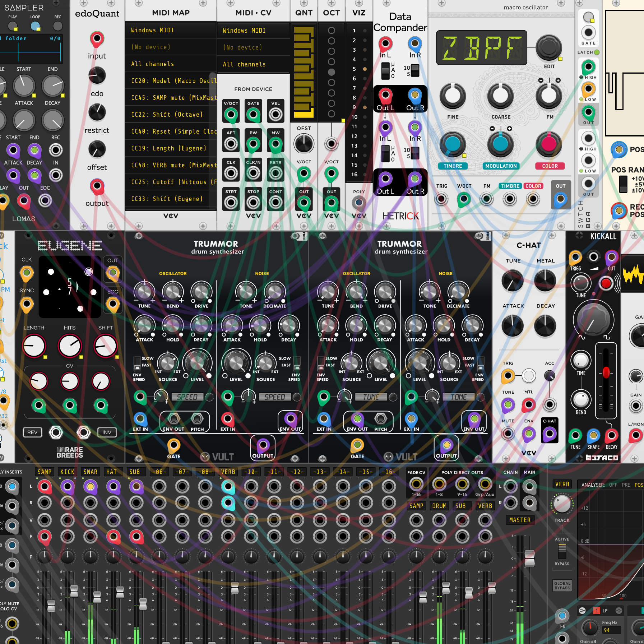Open the MIDI-CV (No device) menu
Screen dimensions: 644x644
(254, 47)
